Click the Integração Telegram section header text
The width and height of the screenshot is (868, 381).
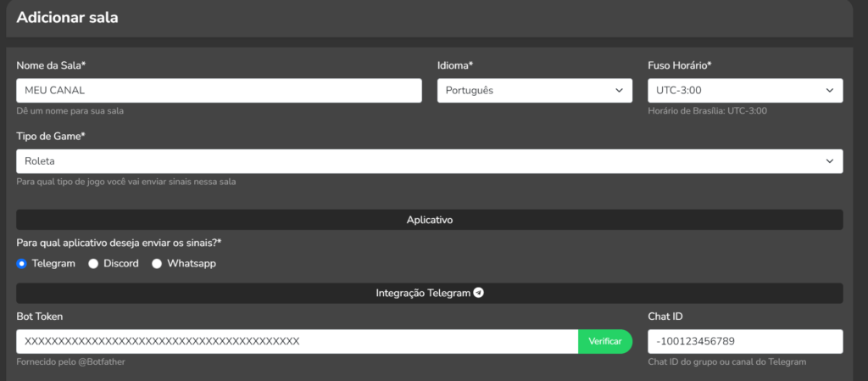[x=422, y=293]
